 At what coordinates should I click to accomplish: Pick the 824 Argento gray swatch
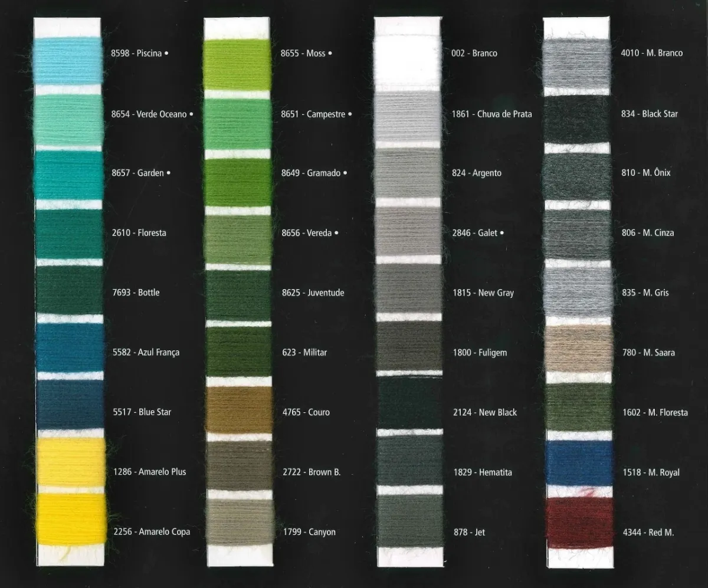[408, 173]
